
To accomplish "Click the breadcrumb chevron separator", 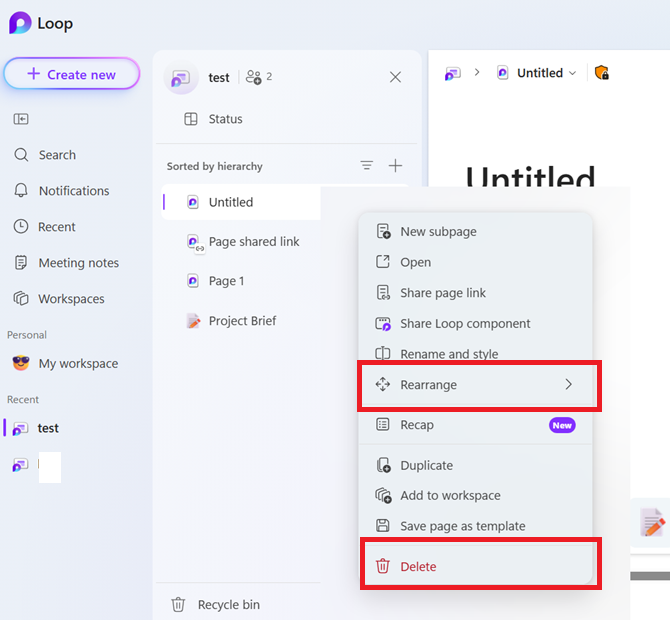I will click(477, 73).
